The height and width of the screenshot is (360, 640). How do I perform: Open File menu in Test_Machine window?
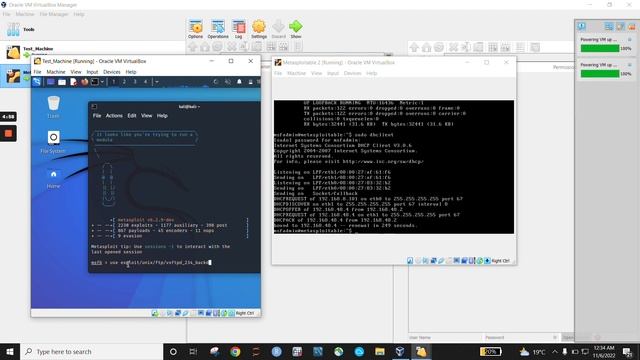pyautogui.click(x=38, y=72)
